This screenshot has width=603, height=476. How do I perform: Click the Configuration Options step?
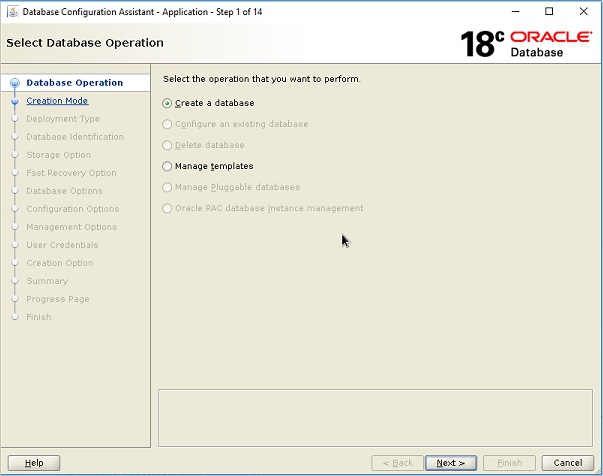pos(73,209)
